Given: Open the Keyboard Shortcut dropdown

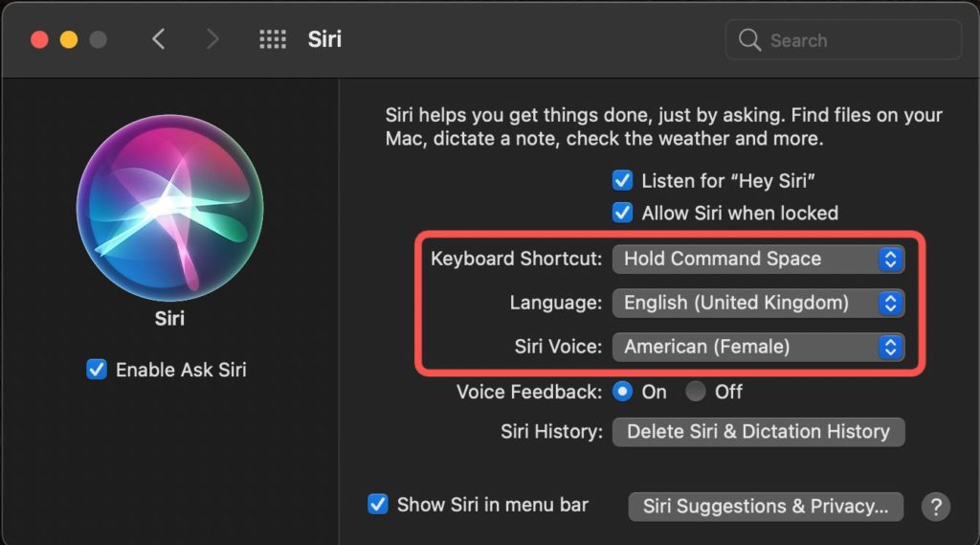Looking at the screenshot, I should point(758,259).
